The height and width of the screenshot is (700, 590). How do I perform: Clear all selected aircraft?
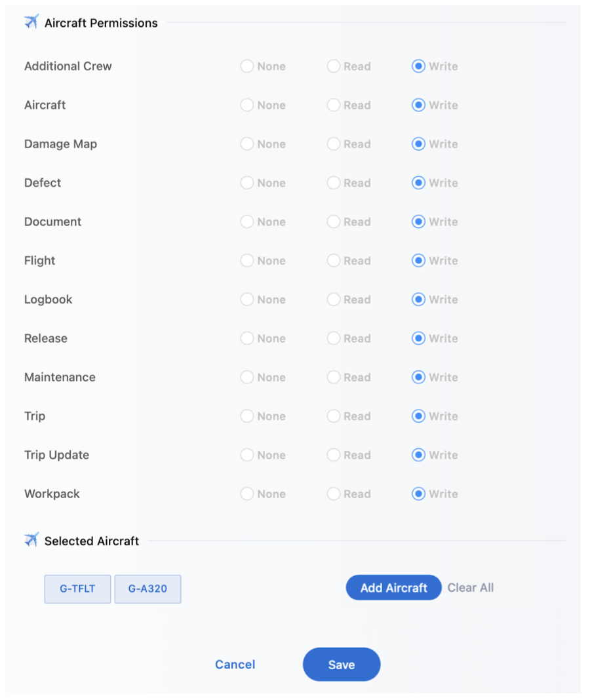coord(471,588)
